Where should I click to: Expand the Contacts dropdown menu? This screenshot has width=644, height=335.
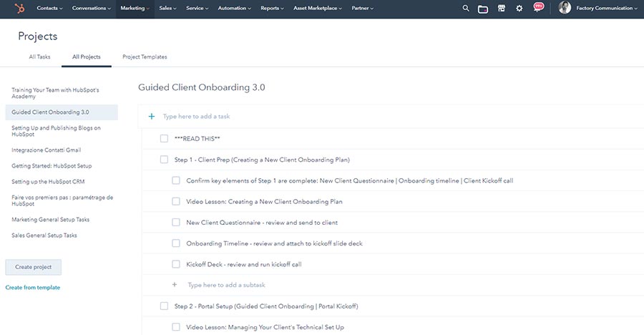[x=49, y=8]
